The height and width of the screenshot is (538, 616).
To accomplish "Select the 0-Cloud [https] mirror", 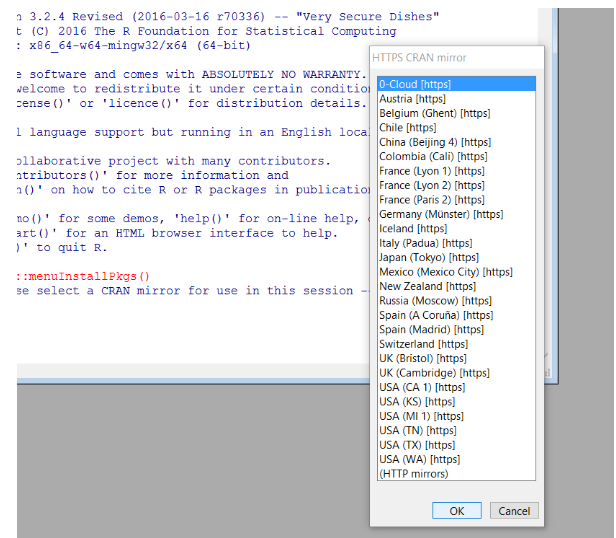I will coord(456,84).
